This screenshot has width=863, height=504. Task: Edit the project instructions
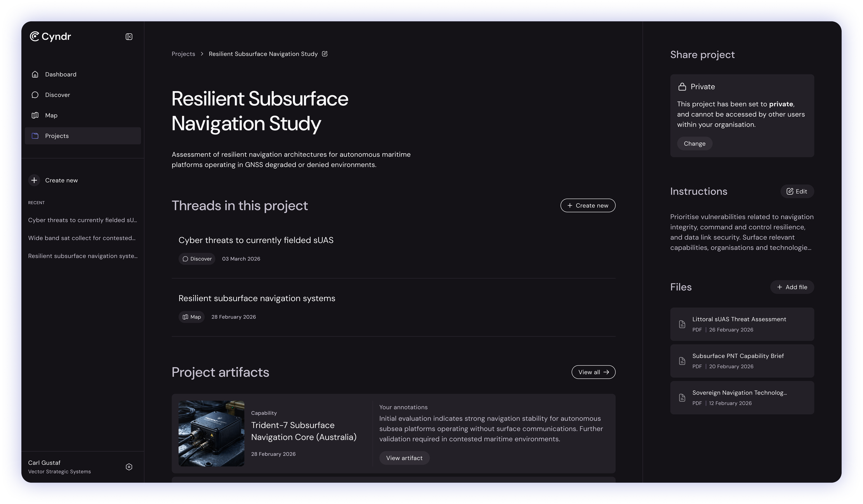pos(797,191)
